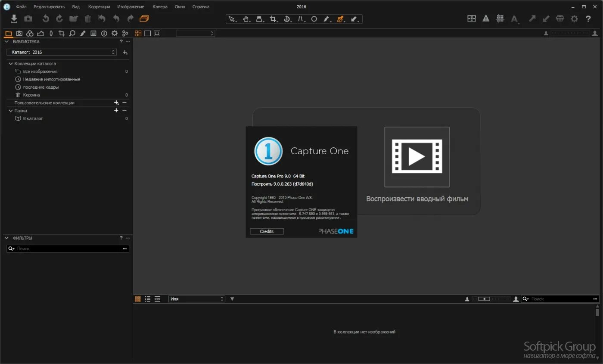This screenshot has height=364, width=603.
Task: Click the annotation letter A icon
Action: click(x=514, y=19)
